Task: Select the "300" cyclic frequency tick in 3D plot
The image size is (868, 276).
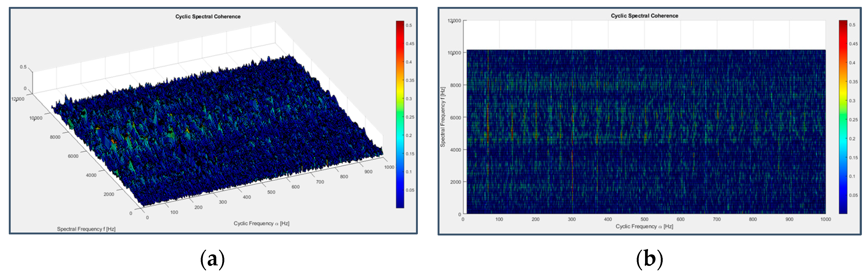Action: click(223, 202)
